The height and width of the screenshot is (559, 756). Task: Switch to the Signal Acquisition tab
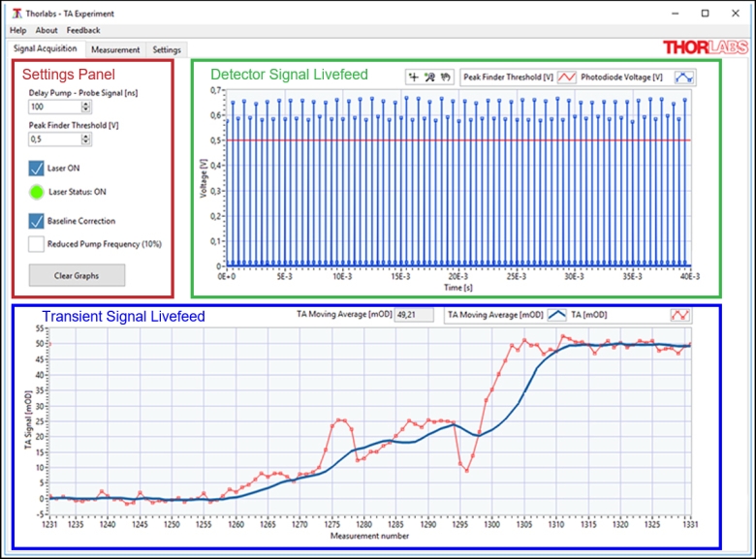coord(46,48)
